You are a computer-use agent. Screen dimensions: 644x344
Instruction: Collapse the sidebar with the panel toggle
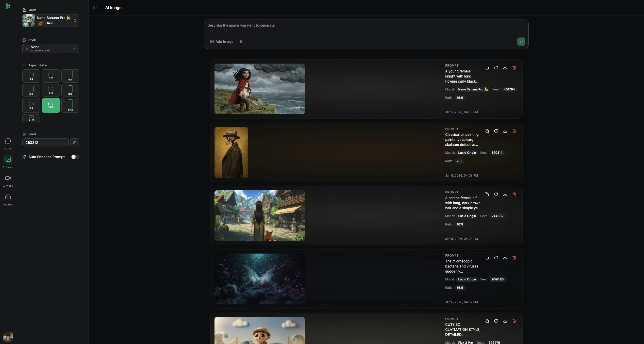click(95, 8)
